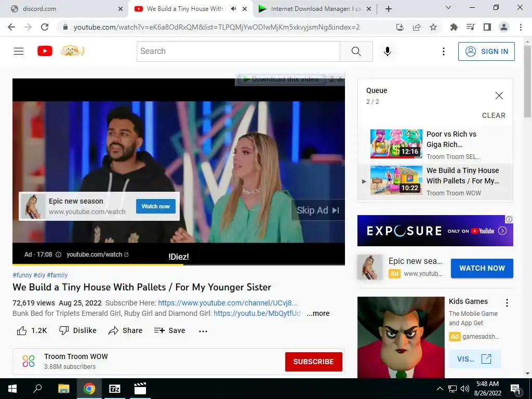This screenshot has width=532, height=399.
Task: Click the EXPOSURE banner ad
Action: tap(435, 231)
